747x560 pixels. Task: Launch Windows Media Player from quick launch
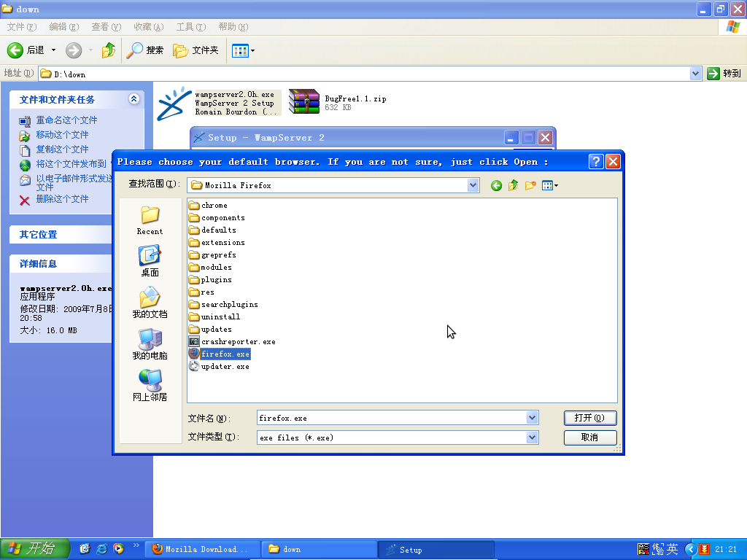(118, 549)
